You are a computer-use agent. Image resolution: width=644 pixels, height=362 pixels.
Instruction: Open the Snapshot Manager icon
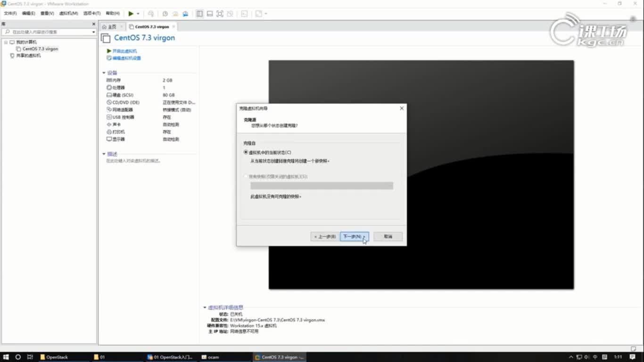[x=185, y=14]
